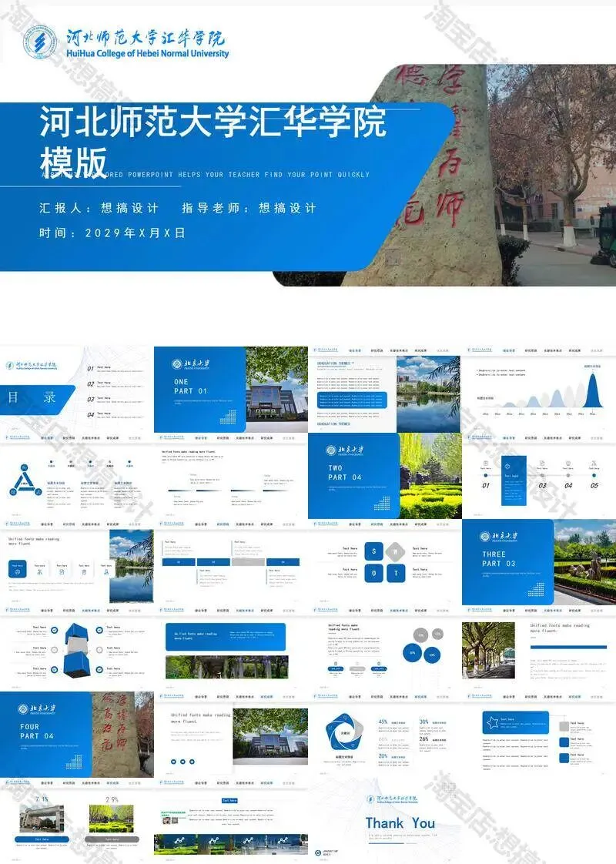This screenshot has height=864, width=616.
Task: Open the bubble circles chart slide
Action: 384,649
